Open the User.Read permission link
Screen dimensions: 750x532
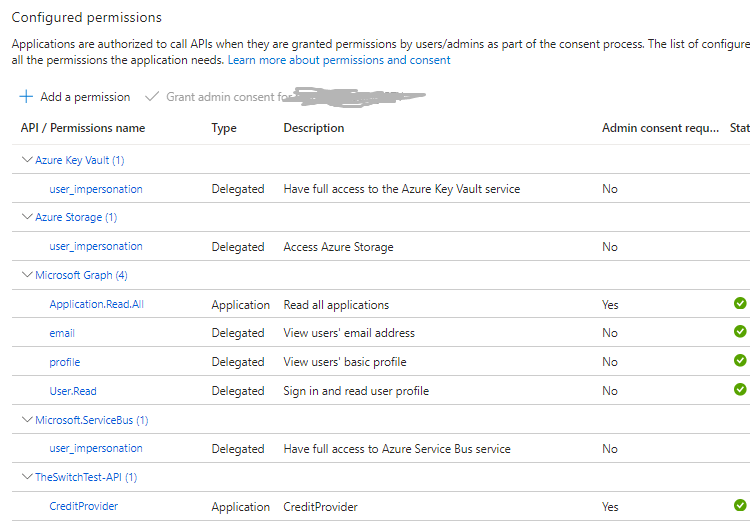(x=73, y=391)
